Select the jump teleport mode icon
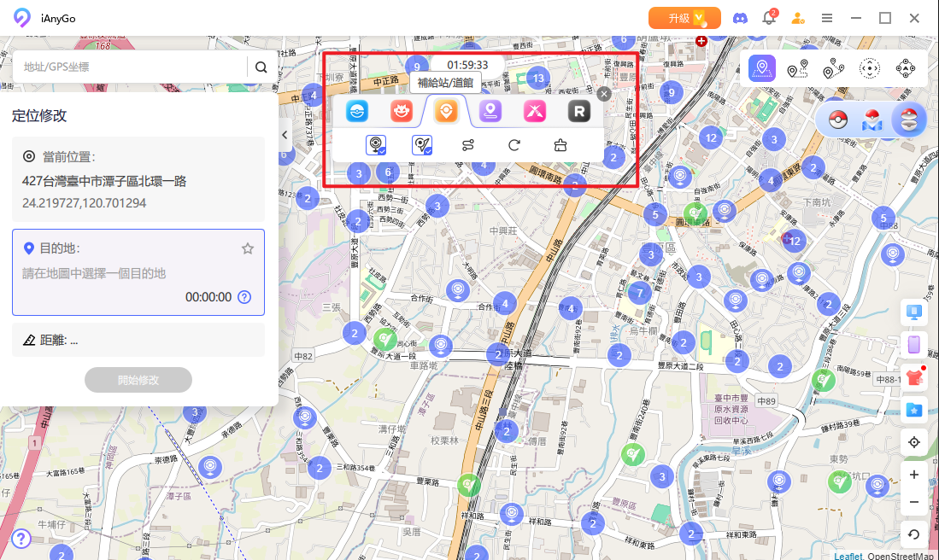The width and height of the screenshot is (939, 560). [x=870, y=69]
